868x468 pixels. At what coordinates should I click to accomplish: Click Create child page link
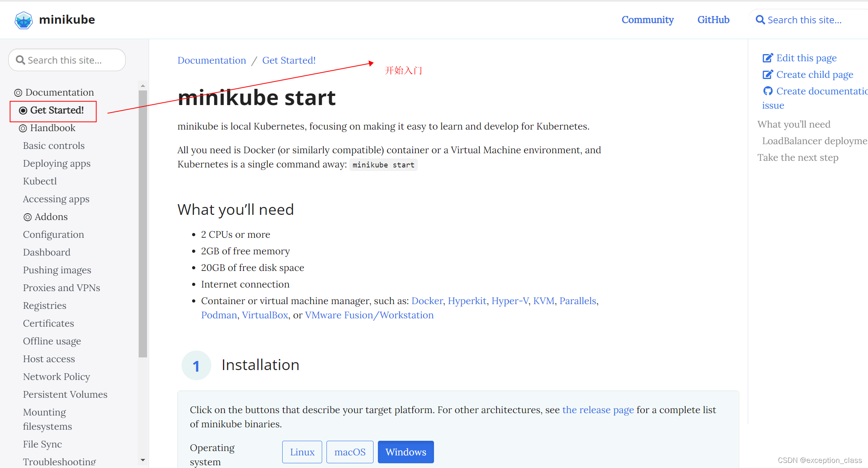[x=815, y=75]
